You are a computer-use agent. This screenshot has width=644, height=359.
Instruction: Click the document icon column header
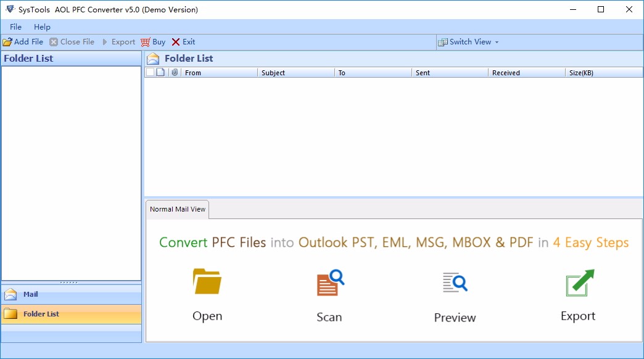click(160, 72)
